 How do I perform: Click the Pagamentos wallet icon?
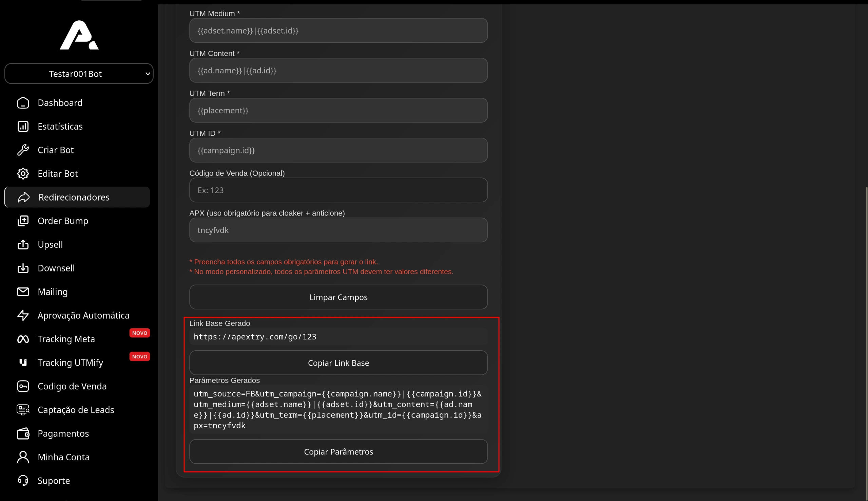23,433
